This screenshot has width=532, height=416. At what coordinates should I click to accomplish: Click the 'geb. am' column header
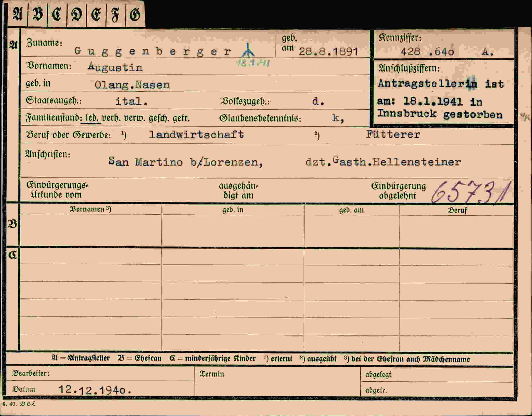pos(351,210)
